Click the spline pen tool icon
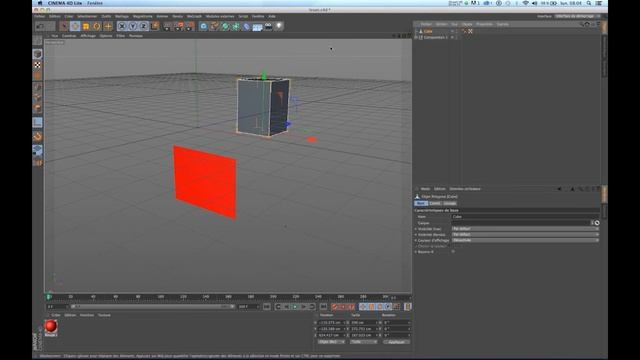 [214, 26]
